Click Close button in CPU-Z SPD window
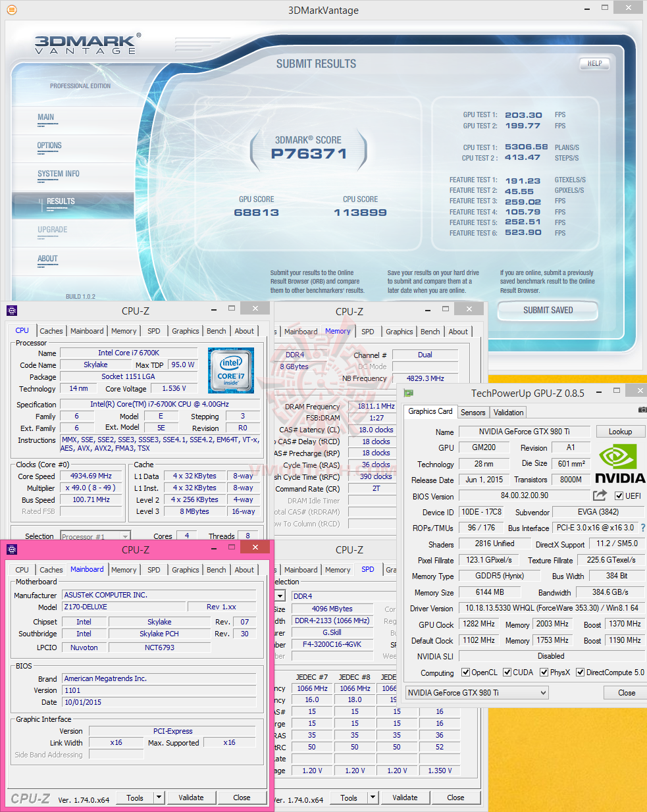 (455, 798)
